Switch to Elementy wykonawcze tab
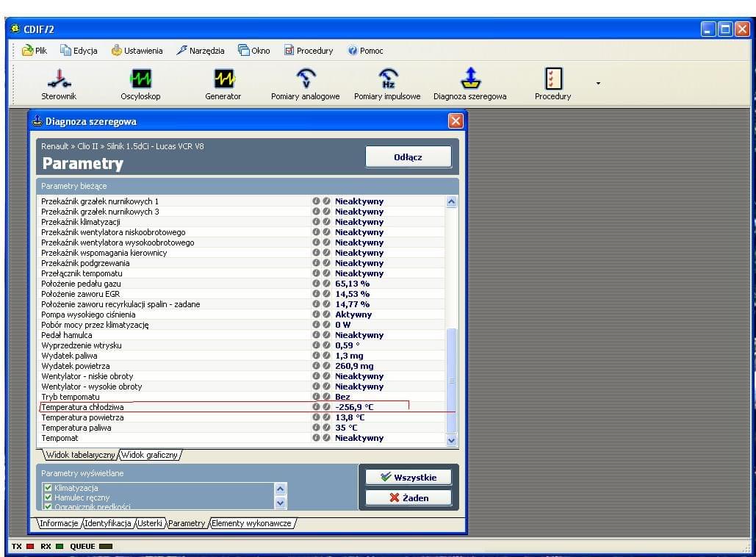Screen dimensions: 756x557 pos(252,523)
